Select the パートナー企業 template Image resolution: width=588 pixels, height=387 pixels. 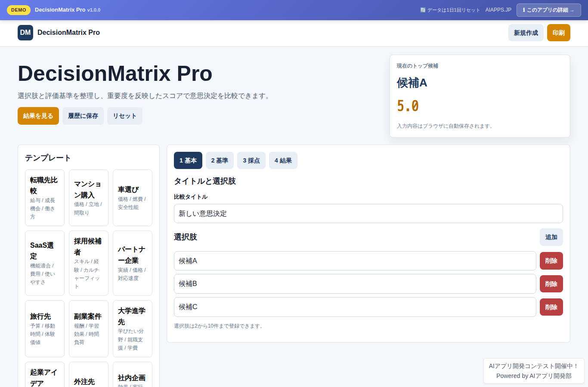(133, 263)
